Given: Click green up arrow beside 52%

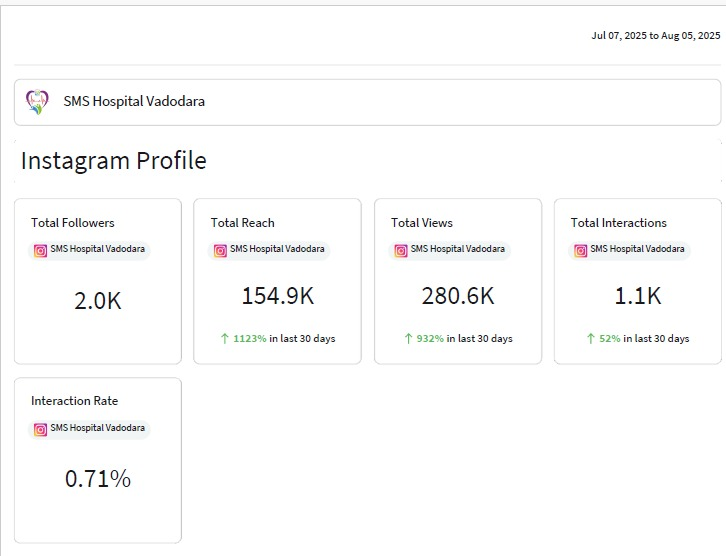Looking at the screenshot, I should tap(590, 338).
